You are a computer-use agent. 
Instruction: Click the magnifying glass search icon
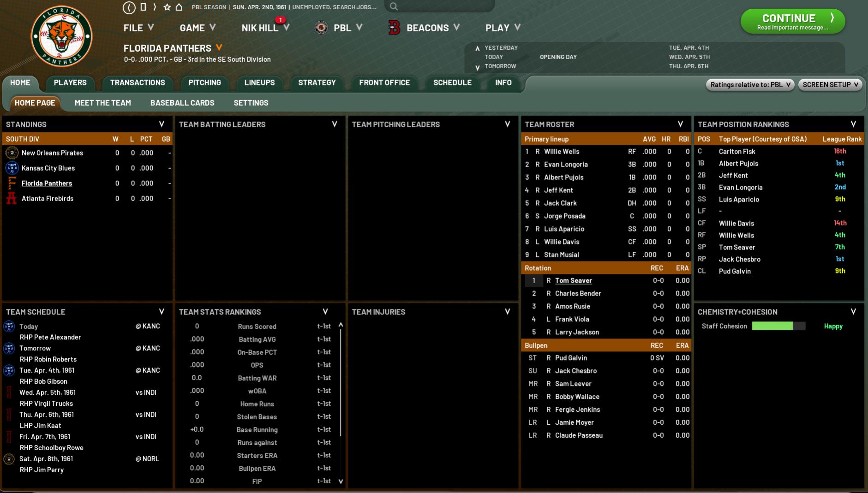(x=394, y=6)
